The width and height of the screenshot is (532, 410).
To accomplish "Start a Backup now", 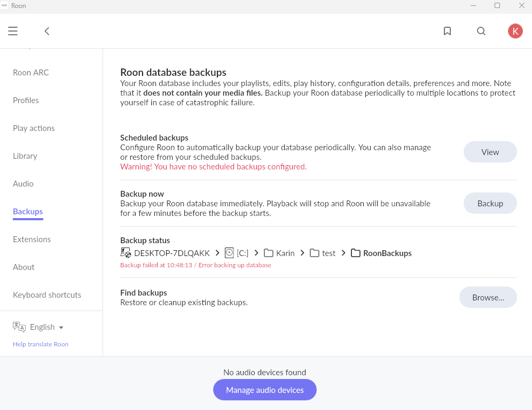I will coord(490,203).
